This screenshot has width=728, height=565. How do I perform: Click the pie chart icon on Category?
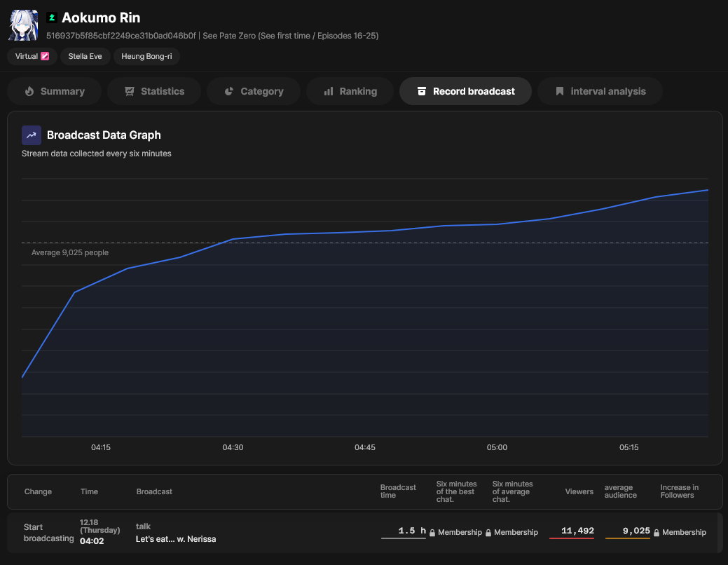[x=229, y=91]
